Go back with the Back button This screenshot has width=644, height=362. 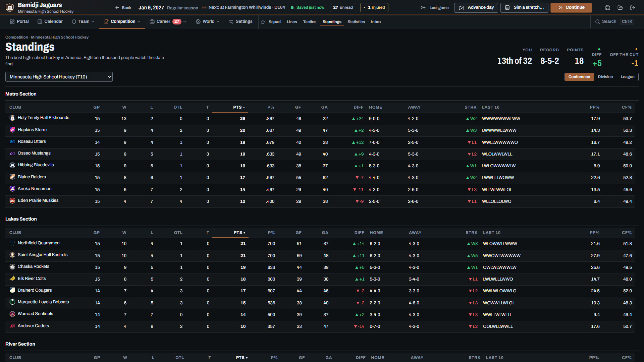tap(123, 7)
